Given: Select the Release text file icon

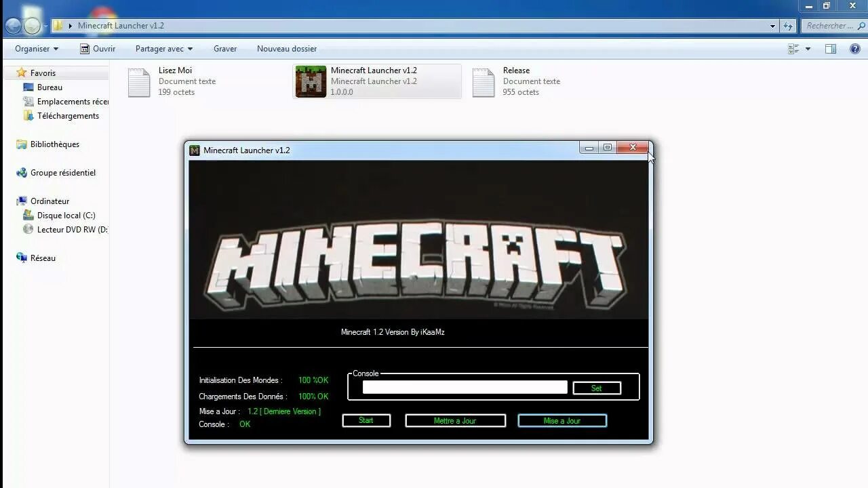Looking at the screenshot, I should point(484,82).
